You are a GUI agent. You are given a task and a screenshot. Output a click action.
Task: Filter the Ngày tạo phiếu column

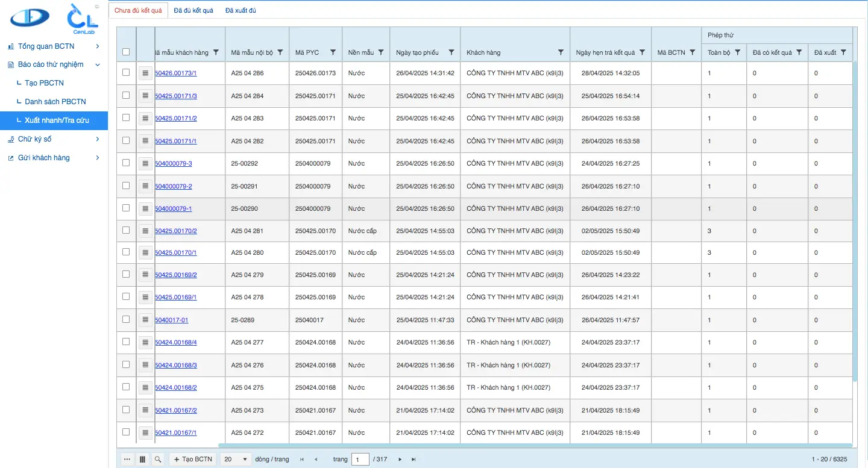click(451, 52)
